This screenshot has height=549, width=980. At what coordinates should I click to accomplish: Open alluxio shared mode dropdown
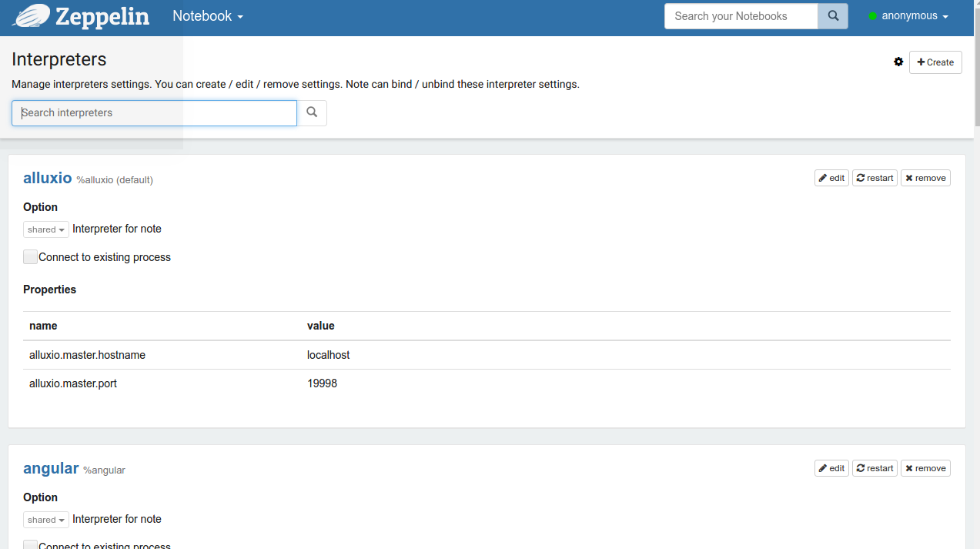pyautogui.click(x=46, y=229)
